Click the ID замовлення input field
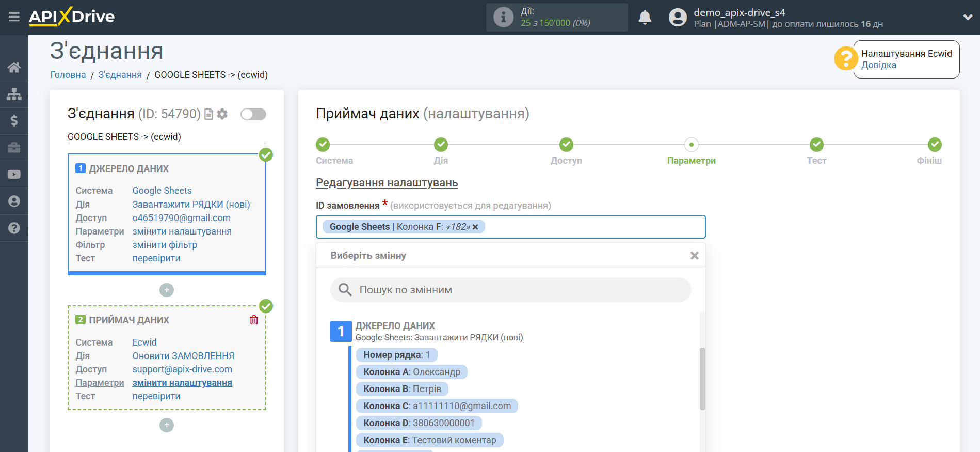The image size is (980, 452). coord(510,227)
